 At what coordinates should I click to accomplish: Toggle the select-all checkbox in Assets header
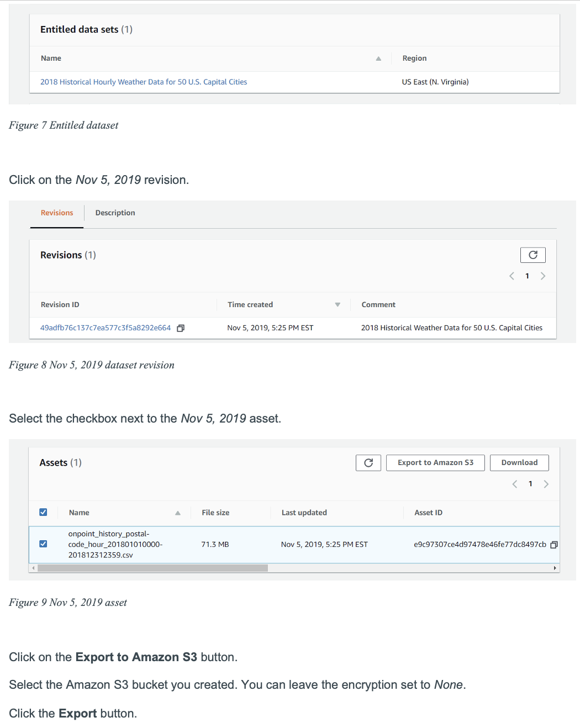[43, 512]
